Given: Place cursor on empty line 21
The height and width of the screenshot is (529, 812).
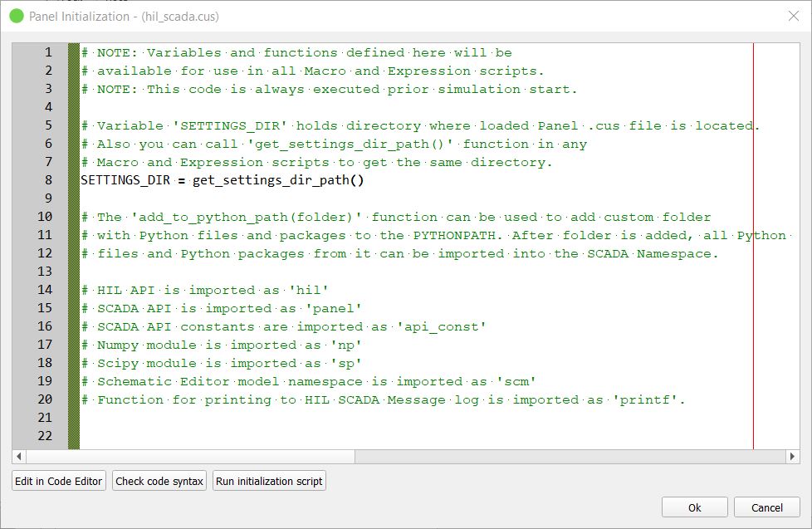Looking at the screenshot, I should (x=332, y=418).
